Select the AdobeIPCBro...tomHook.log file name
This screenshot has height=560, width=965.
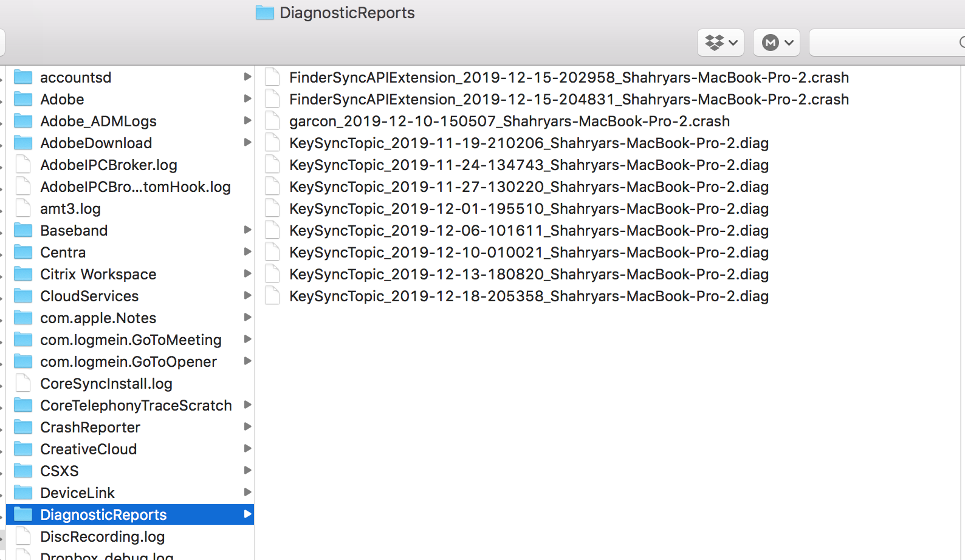click(136, 187)
